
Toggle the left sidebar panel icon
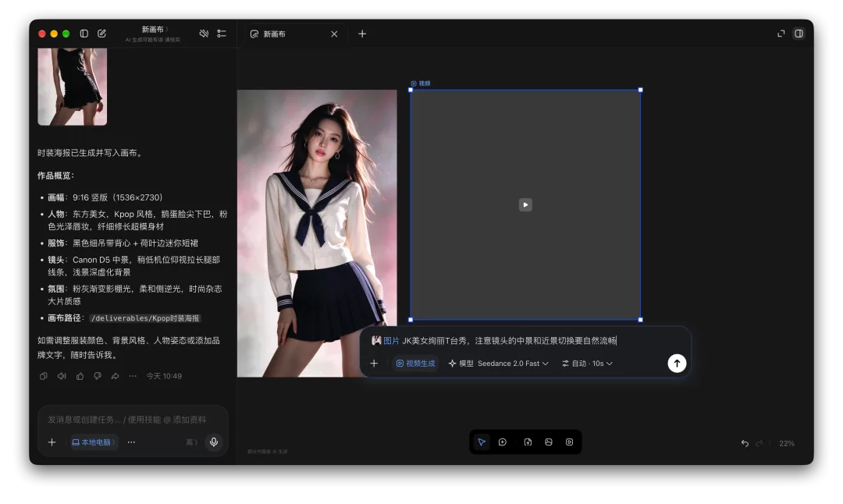pos(84,34)
